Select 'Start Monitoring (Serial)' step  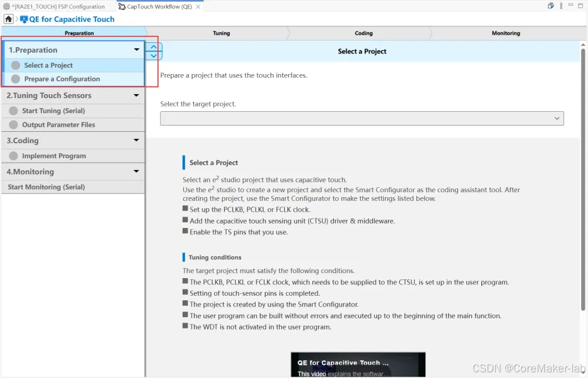[x=73, y=187]
